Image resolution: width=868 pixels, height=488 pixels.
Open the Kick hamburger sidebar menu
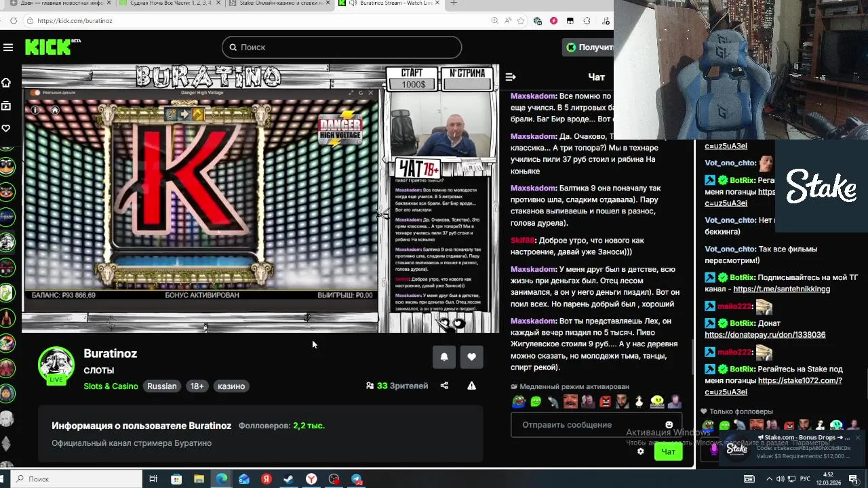click(x=8, y=47)
